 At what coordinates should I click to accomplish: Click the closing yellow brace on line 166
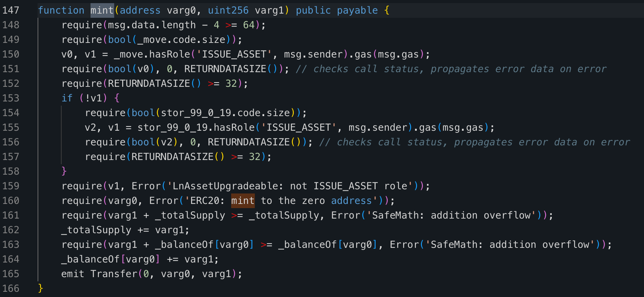pos(41,288)
